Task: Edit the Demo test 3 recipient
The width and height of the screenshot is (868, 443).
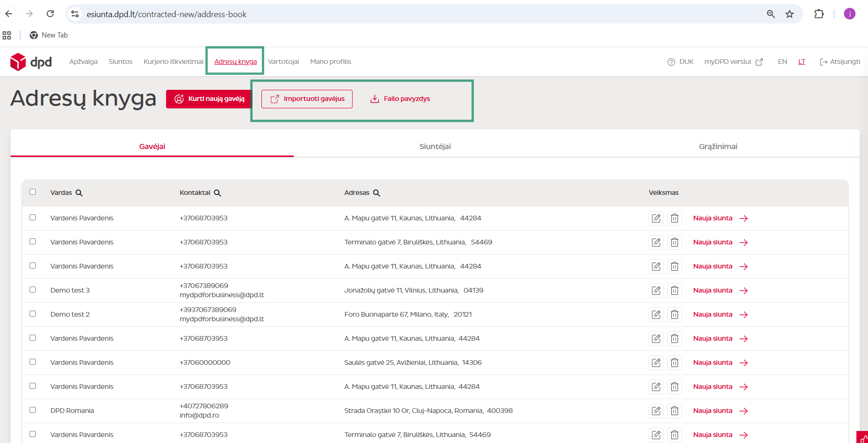Action: point(656,290)
